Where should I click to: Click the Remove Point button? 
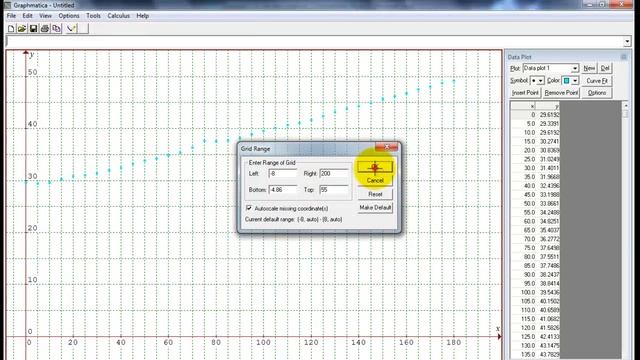tap(561, 93)
